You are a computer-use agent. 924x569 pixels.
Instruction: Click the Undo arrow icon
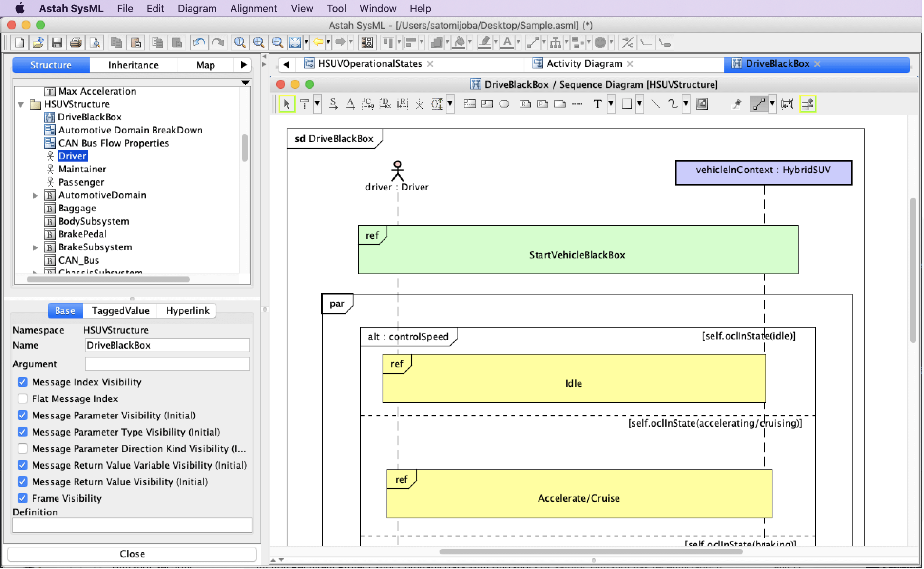(198, 43)
